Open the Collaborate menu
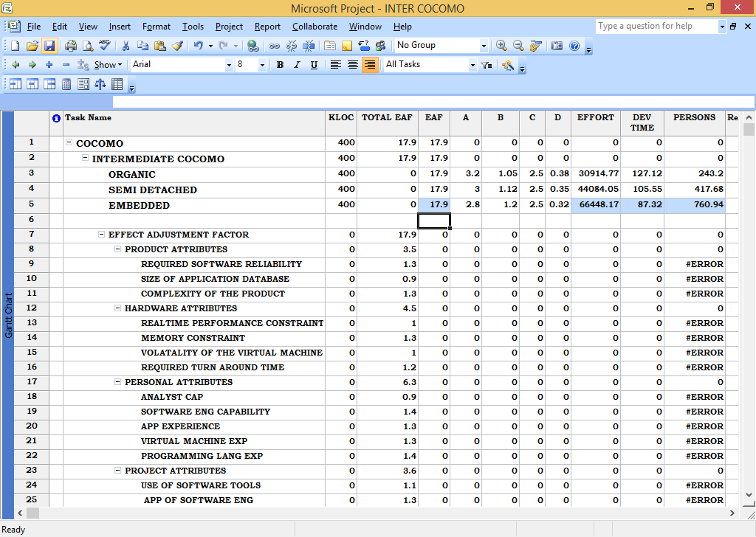This screenshot has height=537, width=756. 315,27
